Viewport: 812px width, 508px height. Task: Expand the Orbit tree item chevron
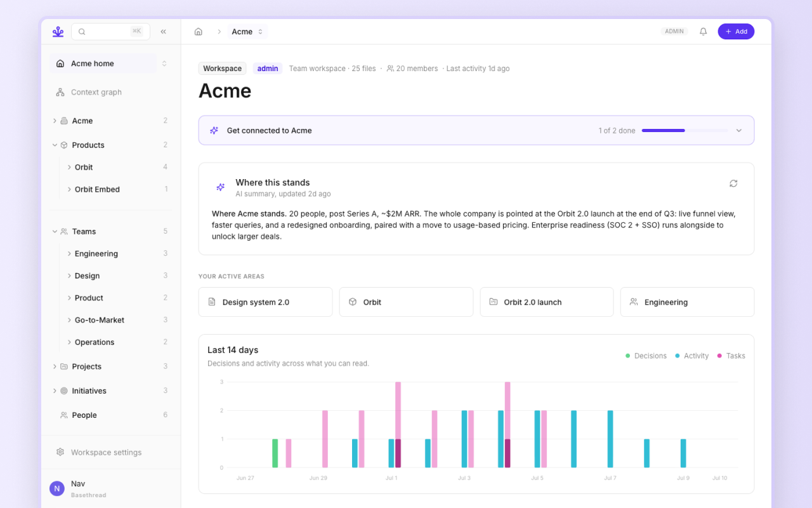pos(69,168)
